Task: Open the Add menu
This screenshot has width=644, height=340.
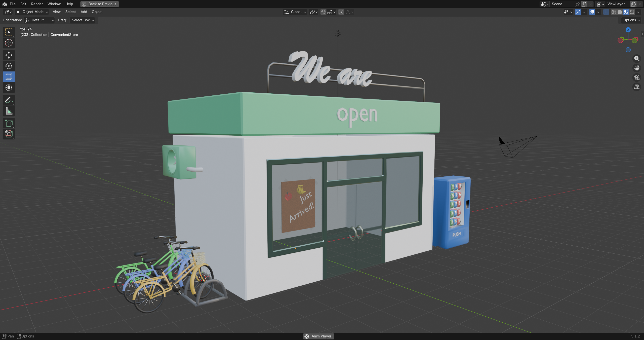Action: [84, 12]
